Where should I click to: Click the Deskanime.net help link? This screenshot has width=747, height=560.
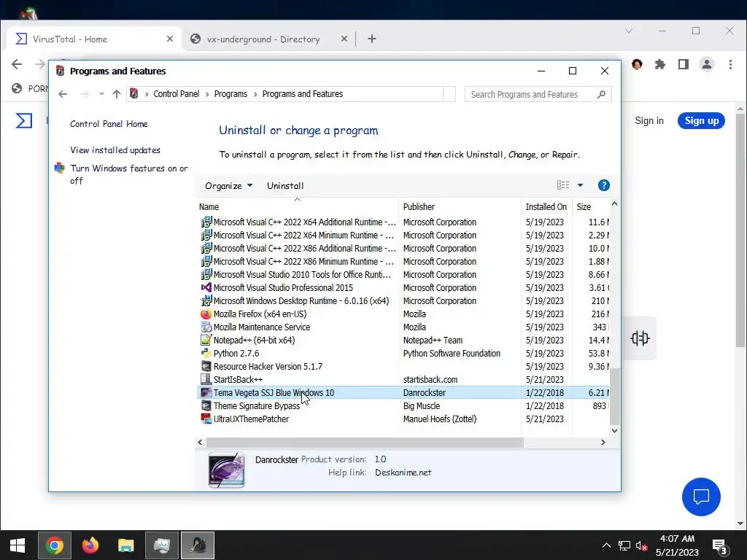point(403,472)
